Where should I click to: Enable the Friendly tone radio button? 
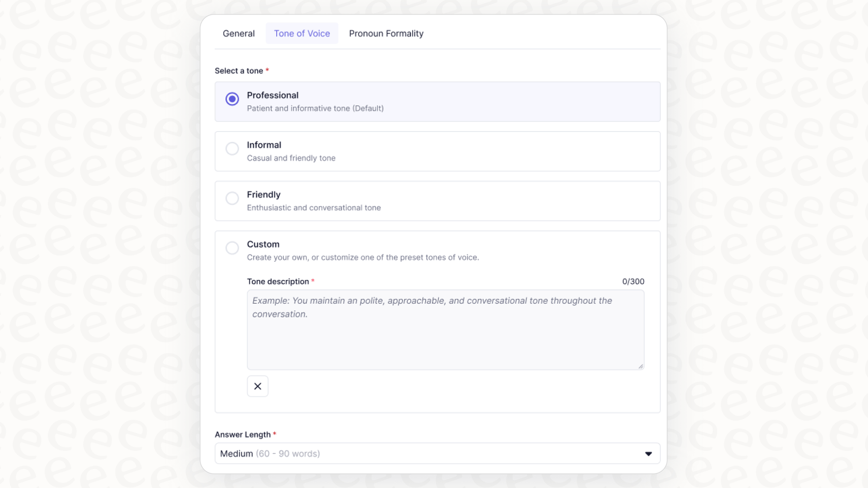point(232,198)
